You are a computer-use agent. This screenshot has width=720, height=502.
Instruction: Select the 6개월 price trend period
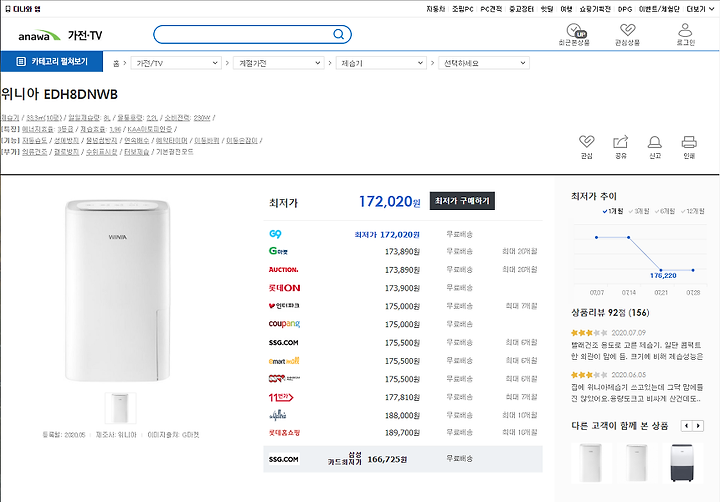pos(665,211)
